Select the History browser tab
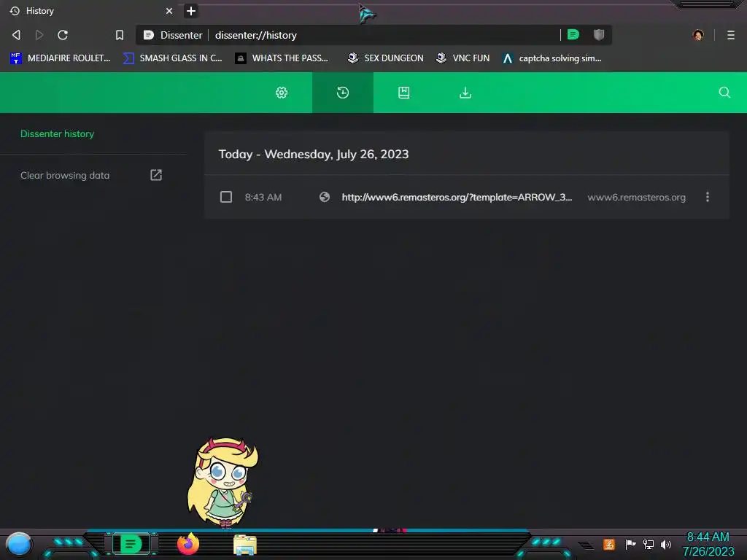747x560 pixels. pos(90,11)
